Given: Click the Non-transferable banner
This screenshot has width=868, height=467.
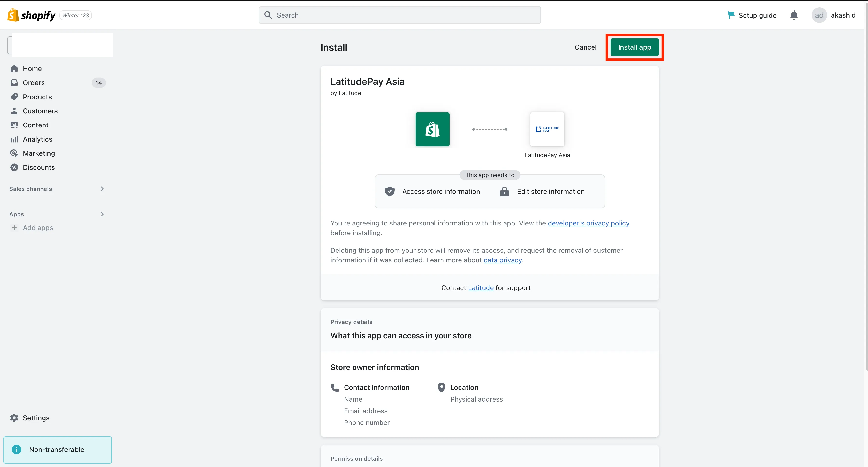Looking at the screenshot, I should click(x=58, y=449).
